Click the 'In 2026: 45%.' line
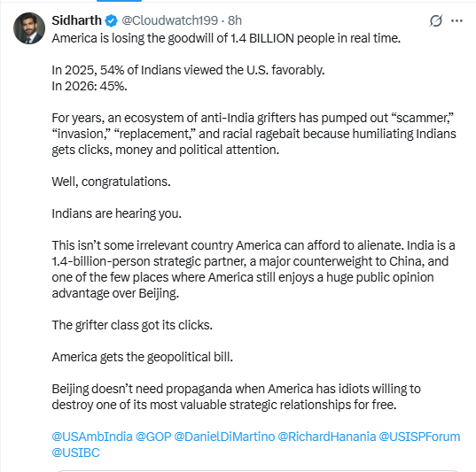The width and height of the screenshot is (476, 472). coord(90,86)
